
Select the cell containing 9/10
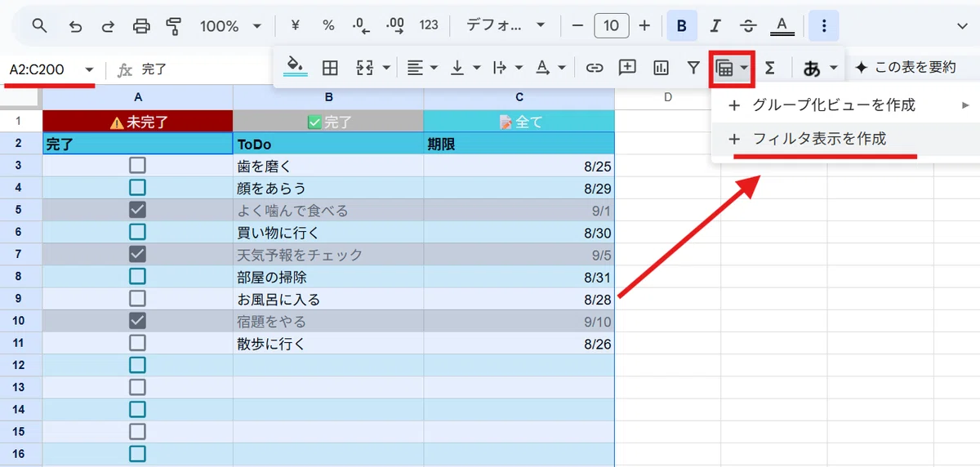click(519, 320)
